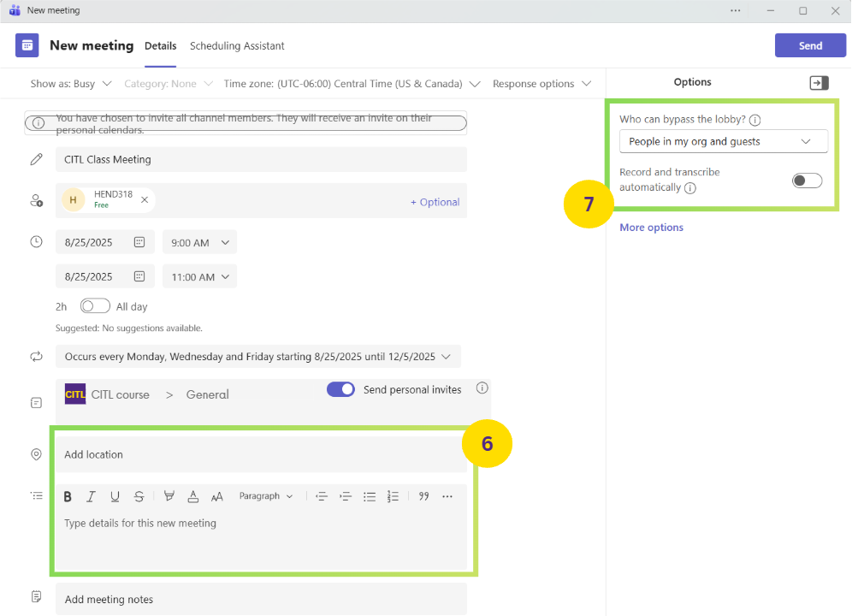Screen dimensions: 852x616
Task: Apply italic formatting to meeting details
Action: click(x=92, y=496)
